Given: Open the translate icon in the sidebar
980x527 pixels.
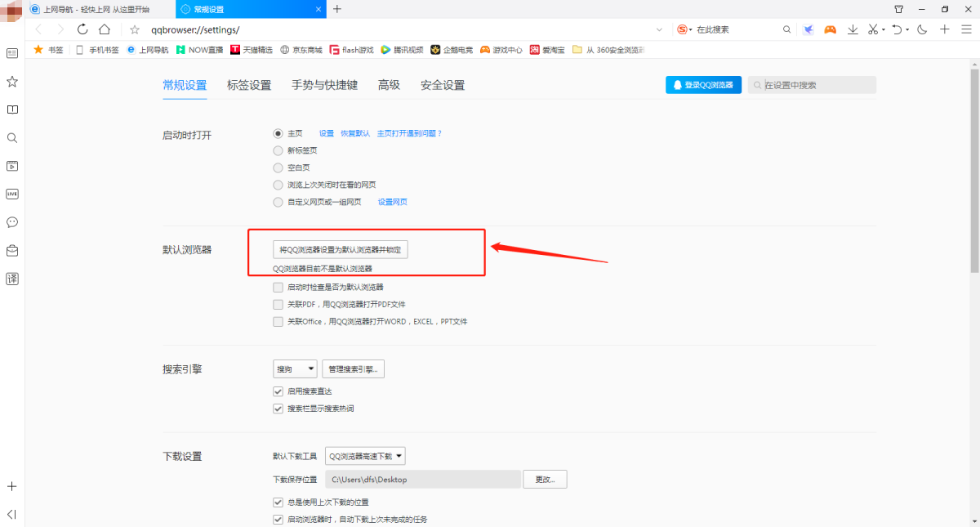Looking at the screenshot, I should coord(12,279).
